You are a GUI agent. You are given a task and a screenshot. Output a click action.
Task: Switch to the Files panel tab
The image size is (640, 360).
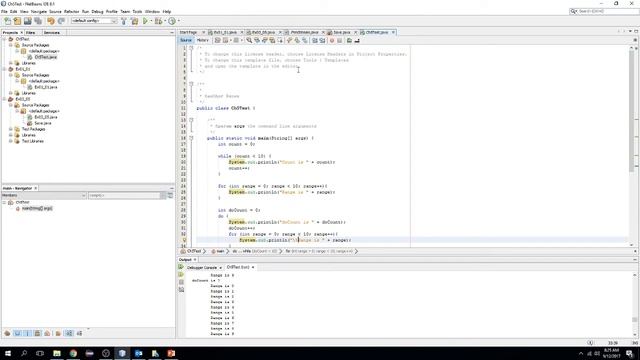click(x=30, y=32)
